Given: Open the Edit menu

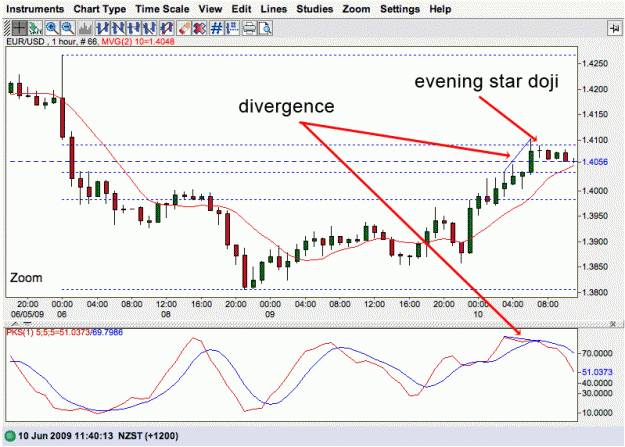Looking at the screenshot, I should coord(242,9).
